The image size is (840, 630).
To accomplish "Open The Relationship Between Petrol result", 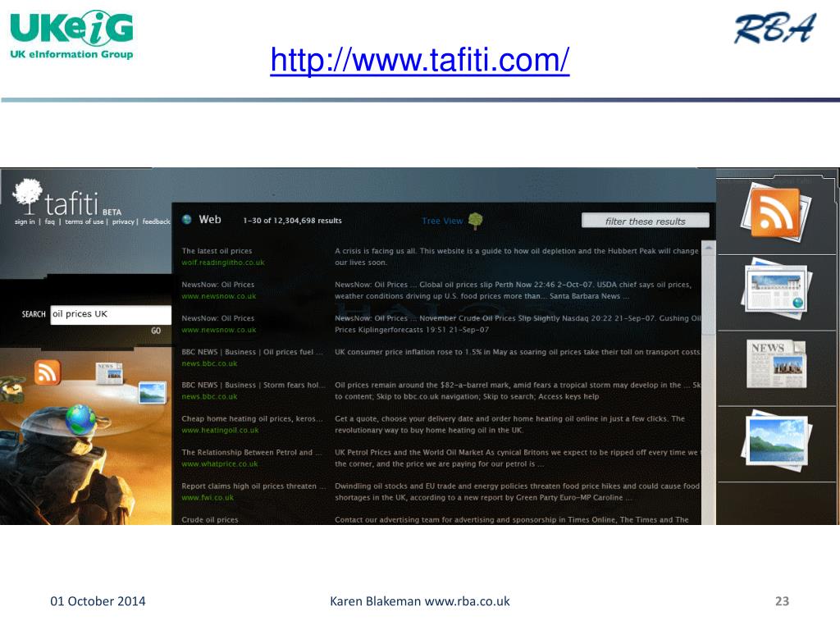I will (251, 453).
